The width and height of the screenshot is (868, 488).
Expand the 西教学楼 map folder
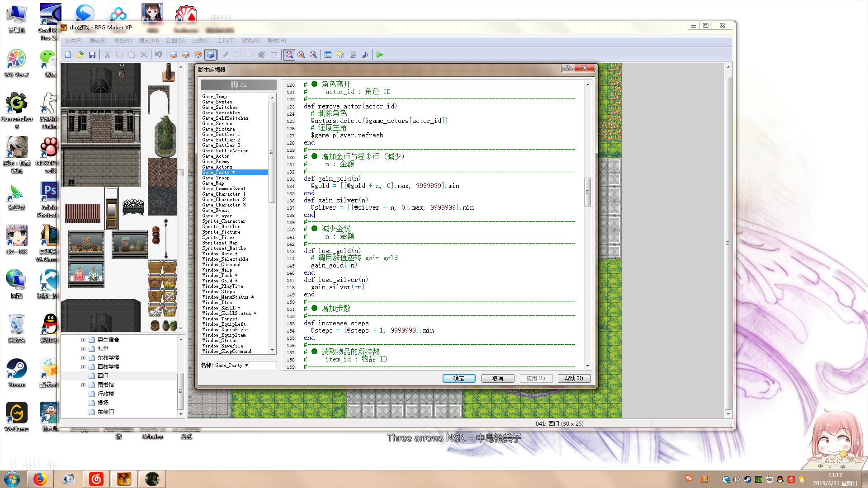pos(83,367)
